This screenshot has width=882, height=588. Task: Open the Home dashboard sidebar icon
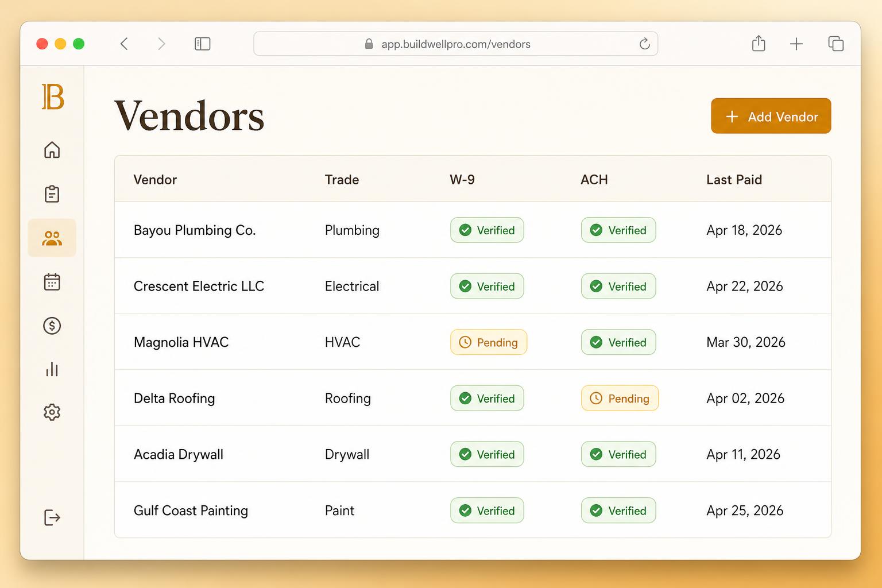point(52,150)
